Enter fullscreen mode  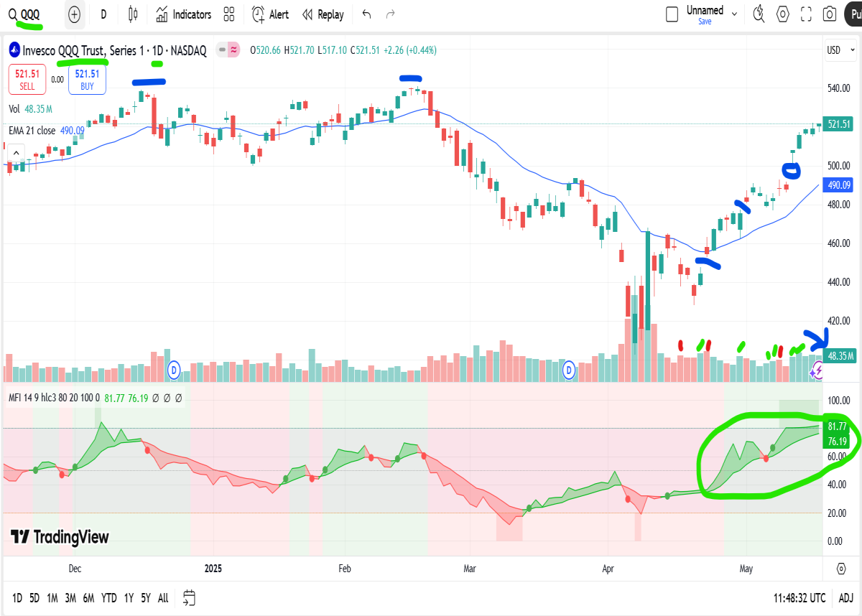(806, 14)
